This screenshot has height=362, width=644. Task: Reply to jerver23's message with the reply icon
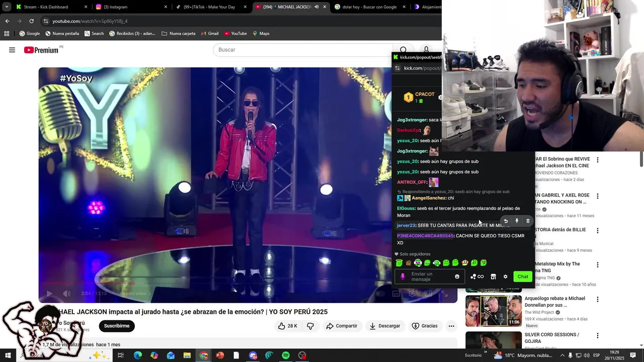(x=506, y=221)
